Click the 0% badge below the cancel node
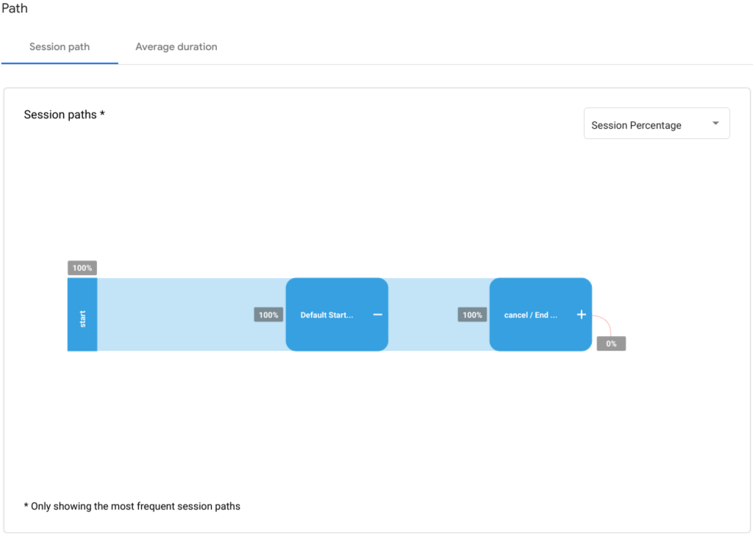The height and width of the screenshot is (536, 756). pyautogui.click(x=610, y=343)
